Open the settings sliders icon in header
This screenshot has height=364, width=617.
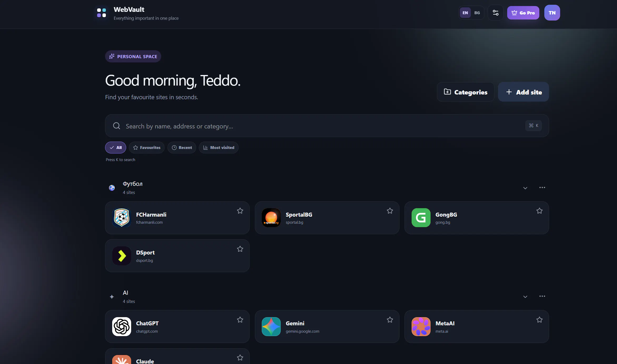pyautogui.click(x=495, y=13)
